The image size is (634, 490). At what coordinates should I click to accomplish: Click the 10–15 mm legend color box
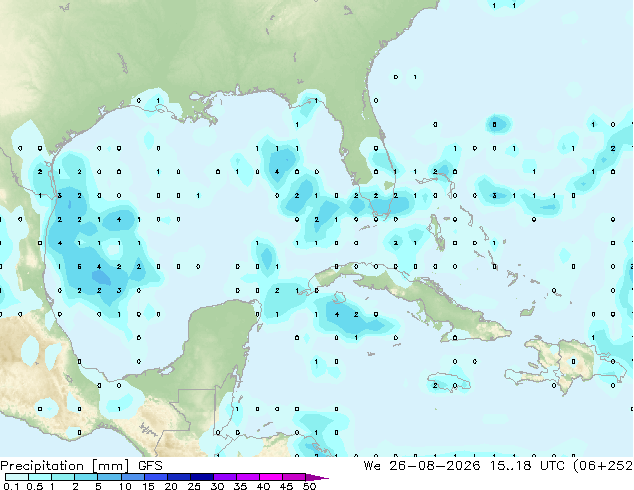tap(132, 477)
